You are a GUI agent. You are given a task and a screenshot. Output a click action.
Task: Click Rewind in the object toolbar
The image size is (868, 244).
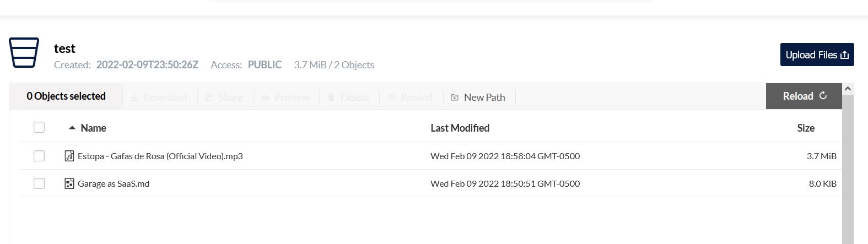pos(410,97)
